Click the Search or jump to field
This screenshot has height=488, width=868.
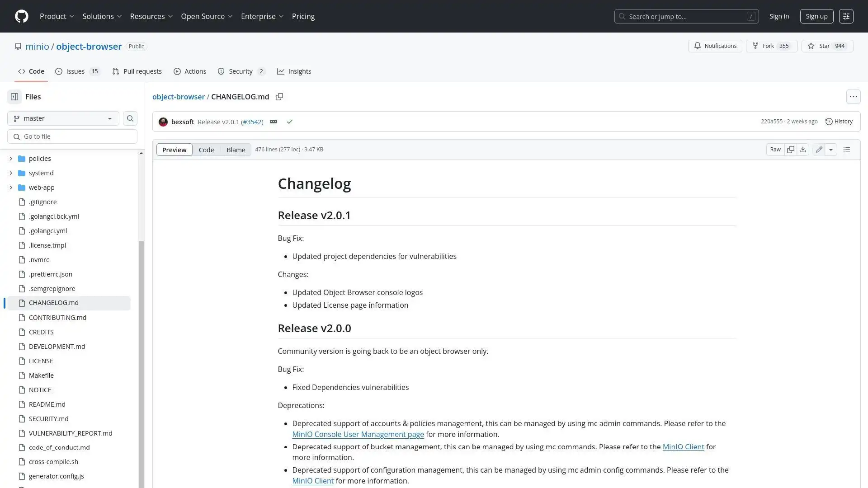click(x=686, y=16)
